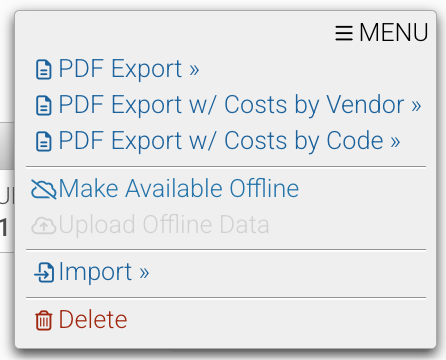Screen dimensions: 446x360
Task: Click the document icon next to PDF Export
Action: click(44, 69)
